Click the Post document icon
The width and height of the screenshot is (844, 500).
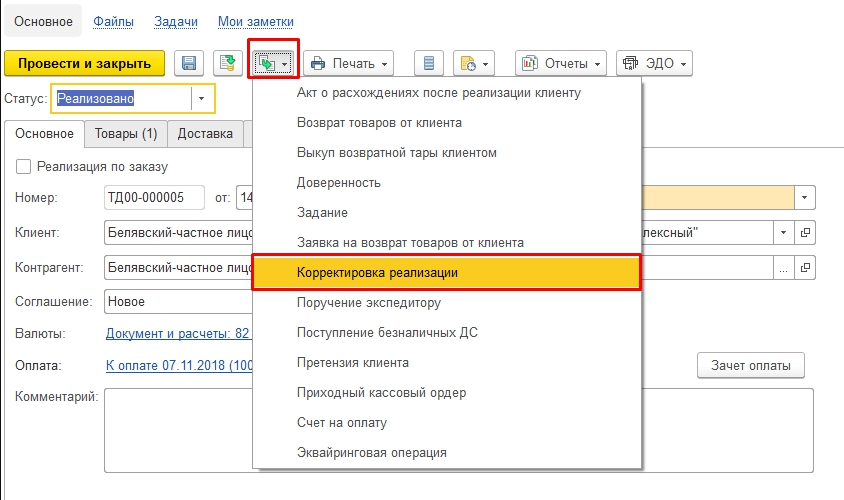(227, 63)
